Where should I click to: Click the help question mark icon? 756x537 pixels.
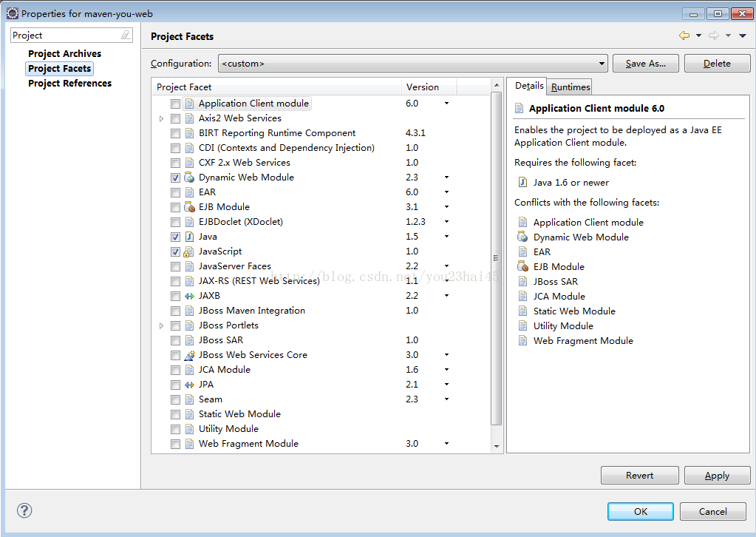click(x=24, y=510)
